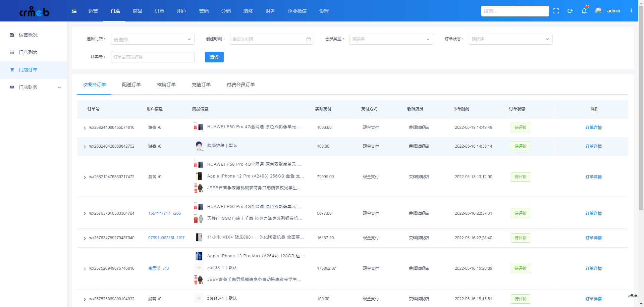Open the 营销 top menu
The height and width of the screenshot is (307, 644).
coord(204,11)
